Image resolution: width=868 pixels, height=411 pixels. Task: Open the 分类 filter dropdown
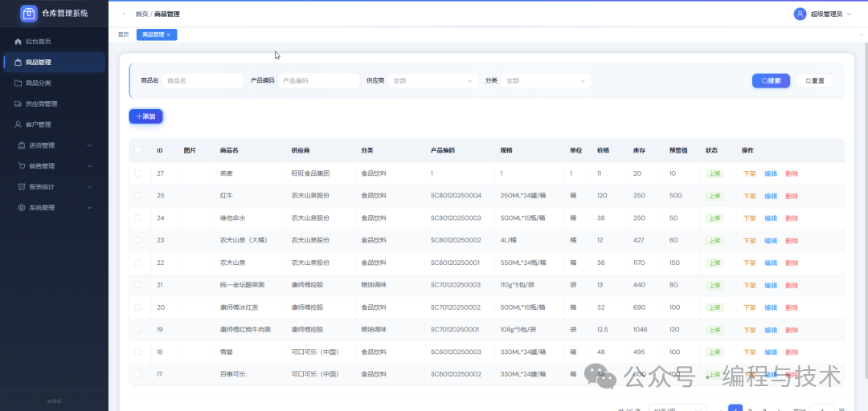point(546,81)
